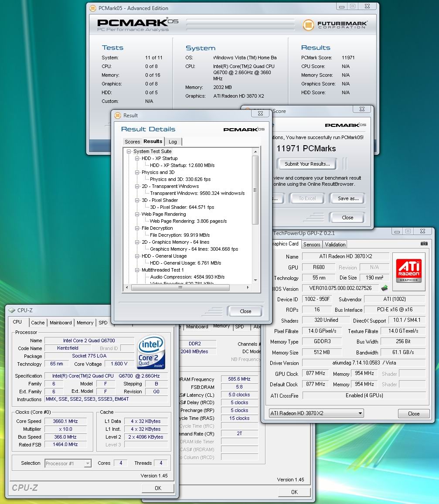
Task: Open the Processor #1 selection dropdown
Action: [68, 463]
